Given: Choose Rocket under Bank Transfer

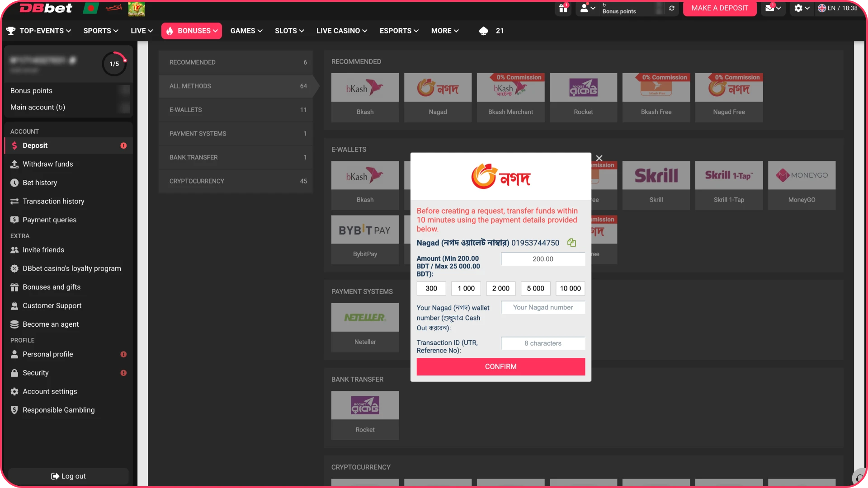Looking at the screenshot, I should coord(365,415).
